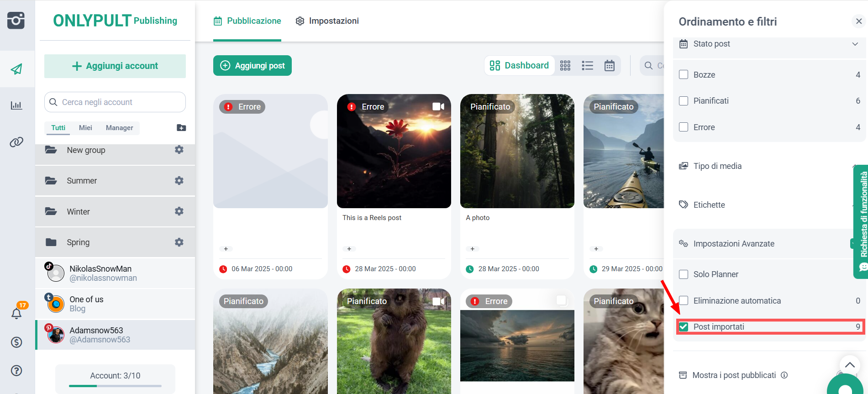Enable the Solo Planner checkbox
Screen dimensions: 868x394
(684, 274)
